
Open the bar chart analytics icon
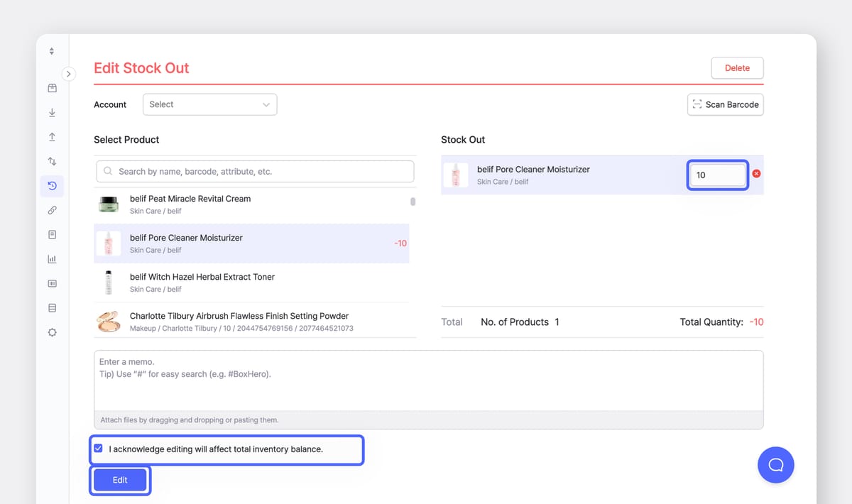click(52, 259)
